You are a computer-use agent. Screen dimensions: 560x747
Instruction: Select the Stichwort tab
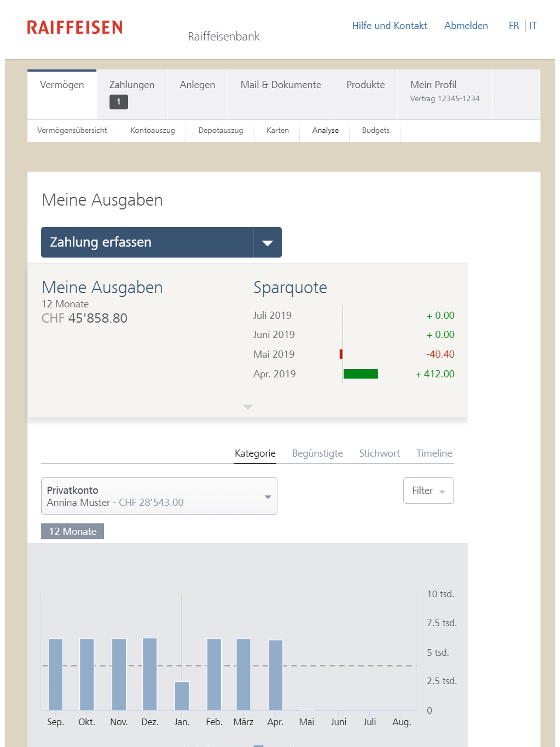[379, 453]
